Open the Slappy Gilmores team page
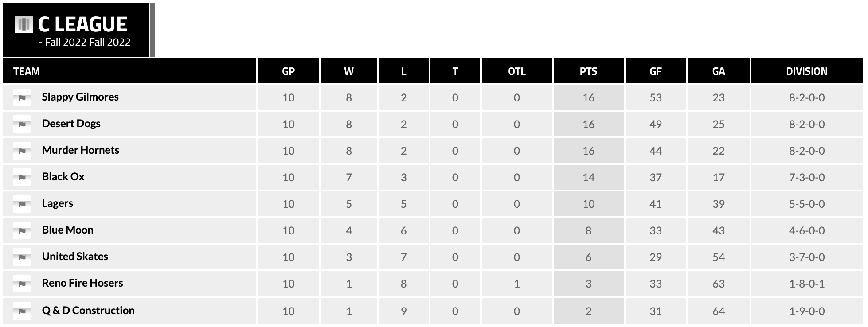The image size is (868, 327). click(x=80, y=97)
